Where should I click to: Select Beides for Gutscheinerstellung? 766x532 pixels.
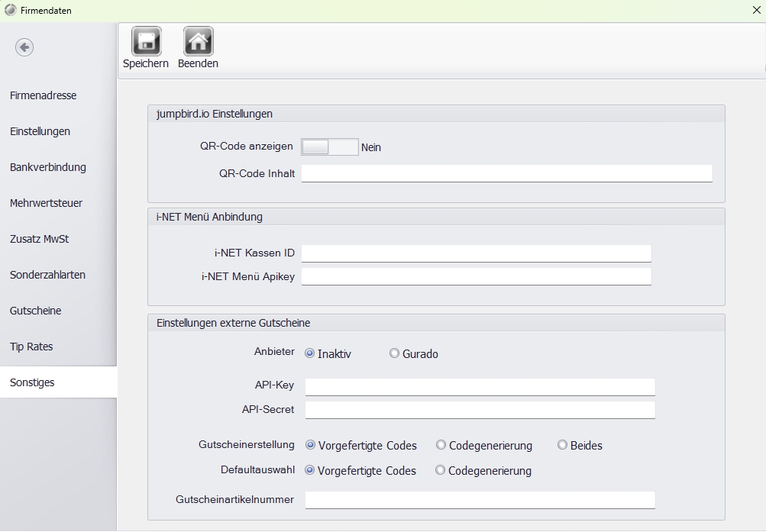pyautogui.click(x=563, y=445)
